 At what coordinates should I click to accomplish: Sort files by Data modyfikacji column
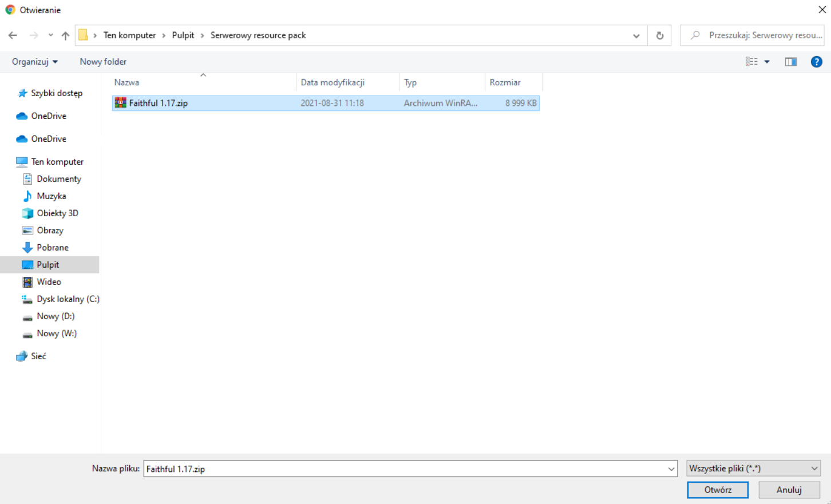(333, 82)
